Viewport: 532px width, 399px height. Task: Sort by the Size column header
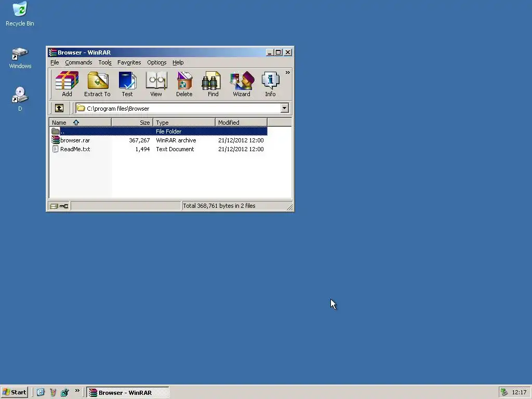(x=132, y=123)
